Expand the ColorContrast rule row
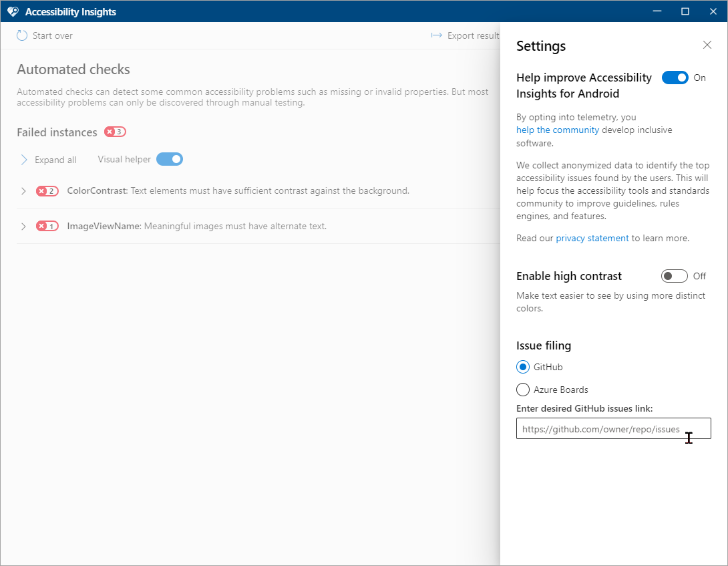The image size is (728, 566). (23, 191)
